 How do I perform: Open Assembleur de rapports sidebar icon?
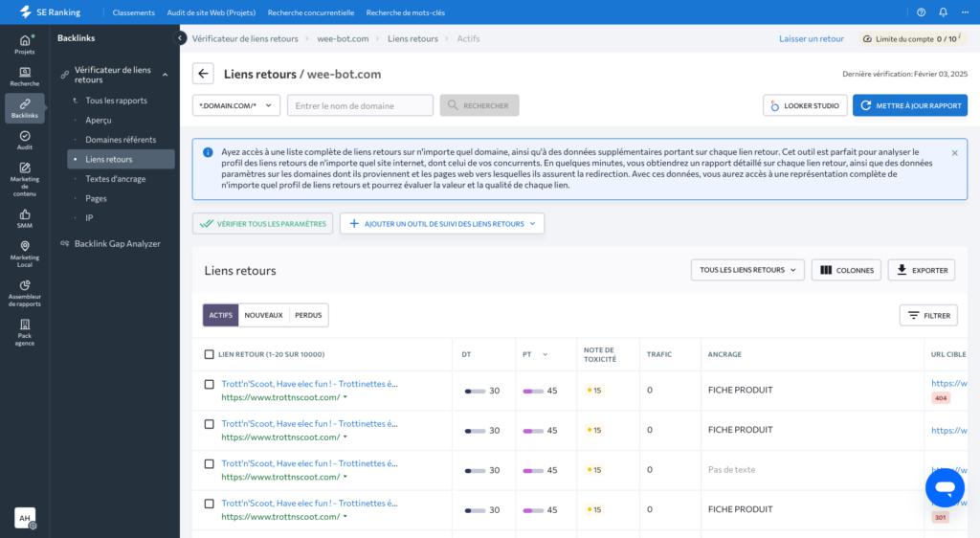pyautogui.click(x=24, y=293)
